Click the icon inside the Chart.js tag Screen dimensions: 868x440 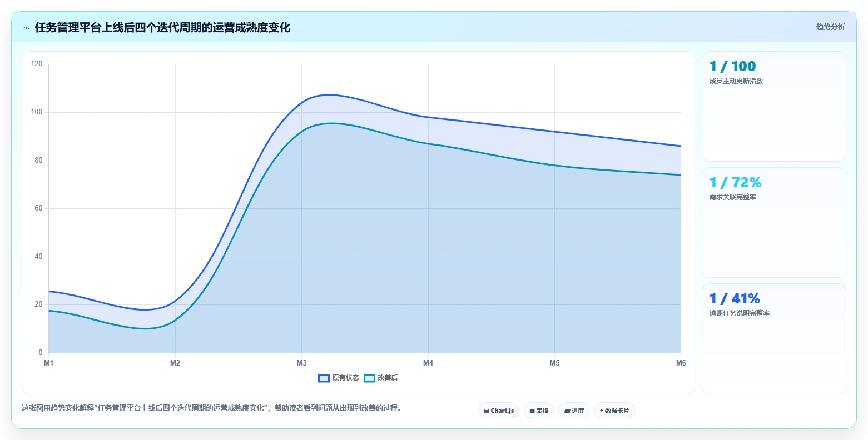point(487,411)
